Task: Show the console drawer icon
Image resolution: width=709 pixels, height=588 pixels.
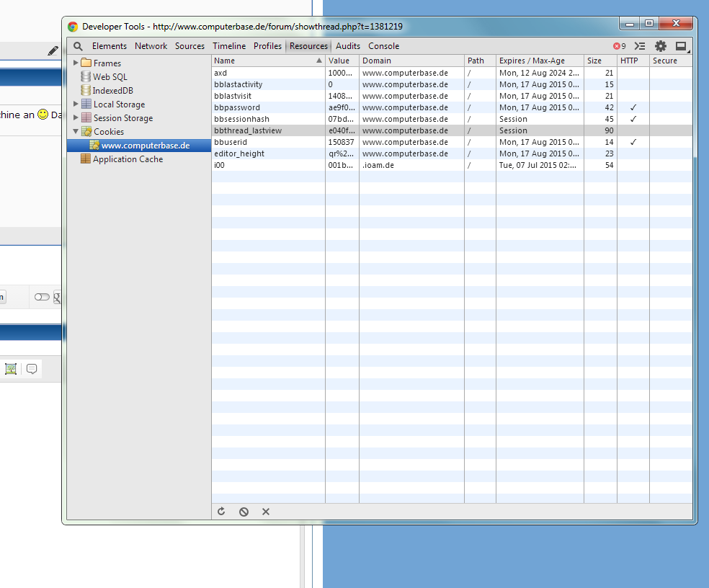Action: [x=640, y=46]
